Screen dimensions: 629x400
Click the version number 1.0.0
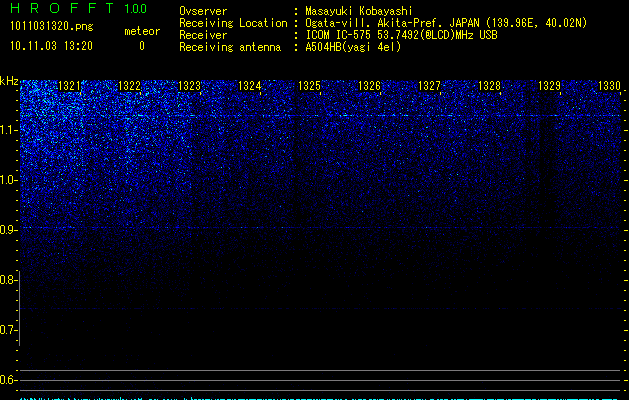(x=135, y=9)
